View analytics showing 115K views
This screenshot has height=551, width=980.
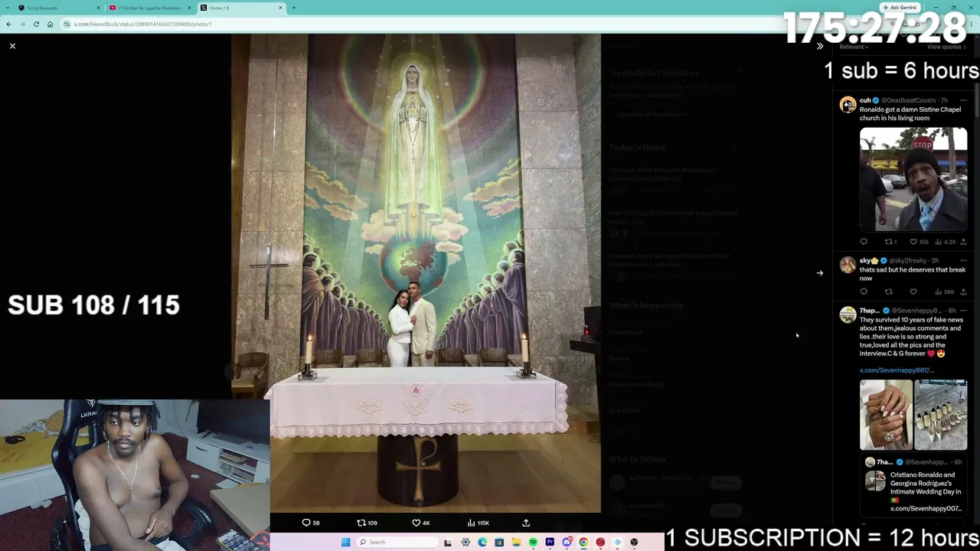tap(479, 523)
